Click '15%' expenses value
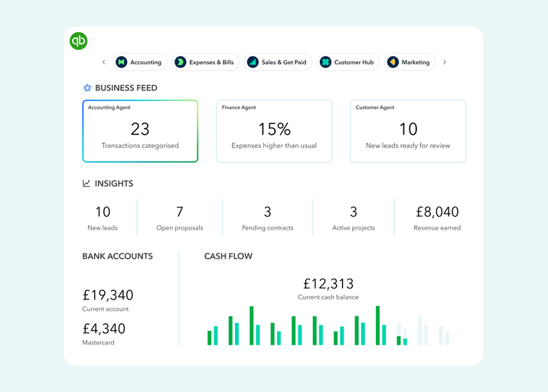 pyautogui.click(x=274, y=129)
